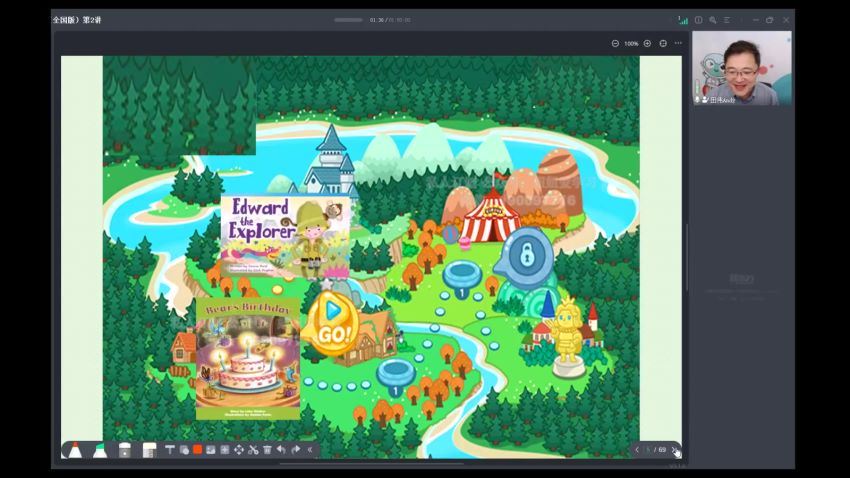Click the lesson title text '第2讲'

tap(92, 20)
